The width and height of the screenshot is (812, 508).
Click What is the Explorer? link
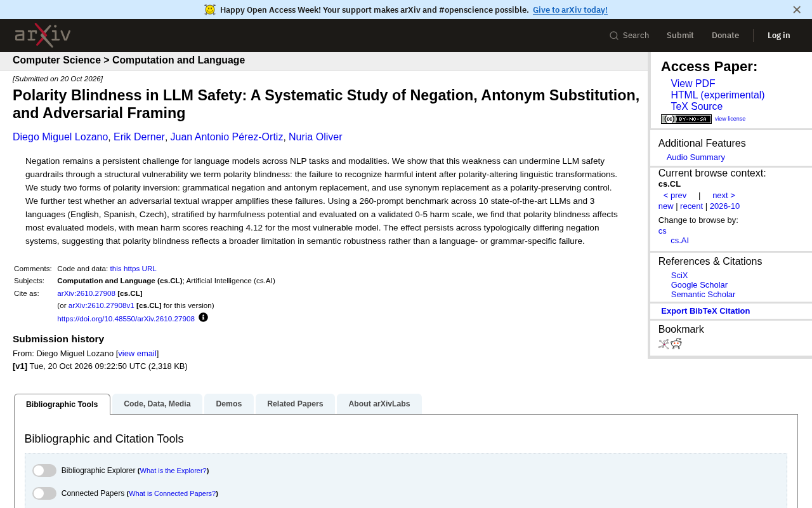pyautogui.click(x=173, y=471)
